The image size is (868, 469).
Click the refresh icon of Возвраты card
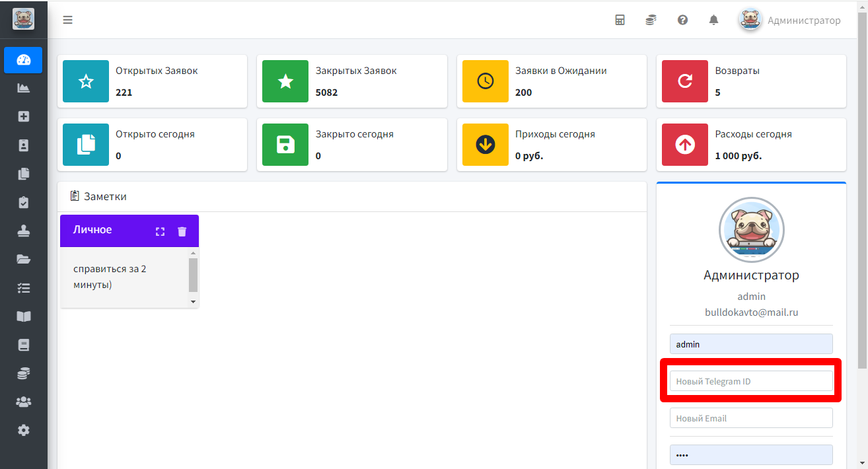[685, 81]
